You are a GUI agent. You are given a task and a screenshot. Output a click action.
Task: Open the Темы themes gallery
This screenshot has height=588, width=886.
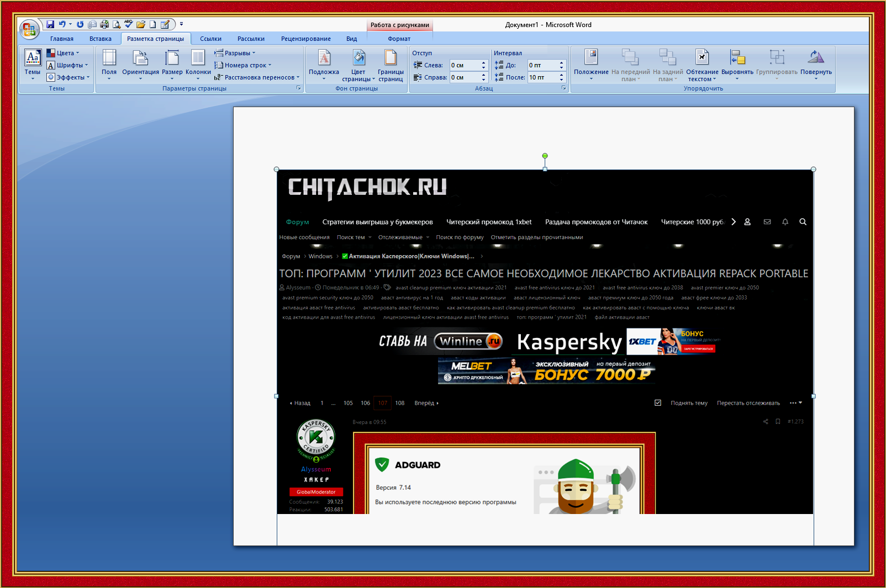pyautogui.click(x=33, y=65)
